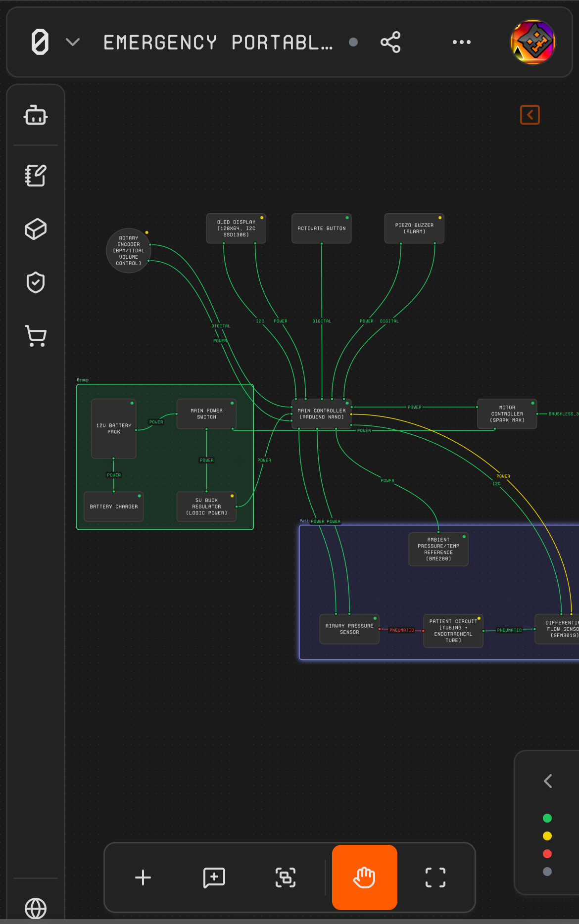
Task: Select the Piezo Buzzer (Alarm) node
Action: 414,229
